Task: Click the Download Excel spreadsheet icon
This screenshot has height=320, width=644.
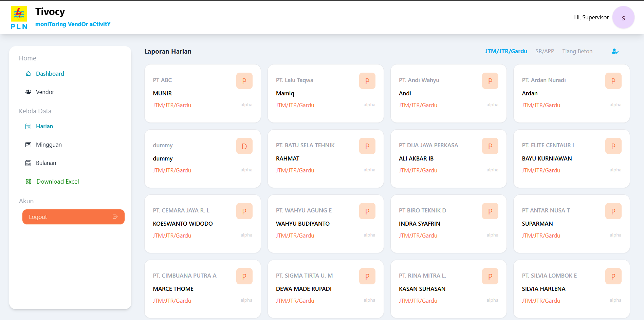Action: tap(29, 182)
